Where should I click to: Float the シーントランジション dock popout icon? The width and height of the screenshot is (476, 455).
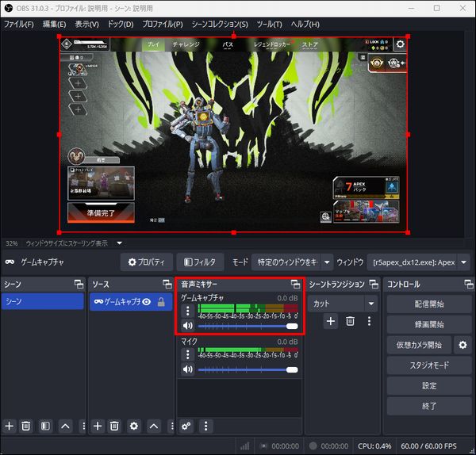click(x=374, y=285)
